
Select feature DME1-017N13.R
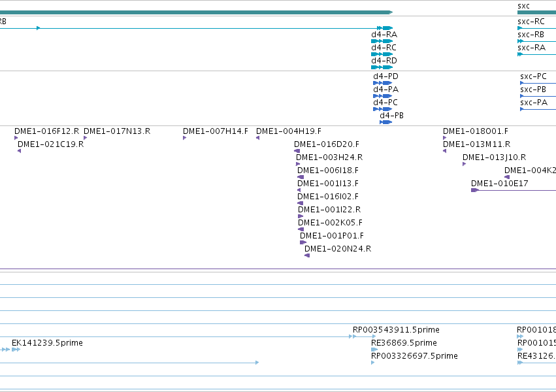117,131
